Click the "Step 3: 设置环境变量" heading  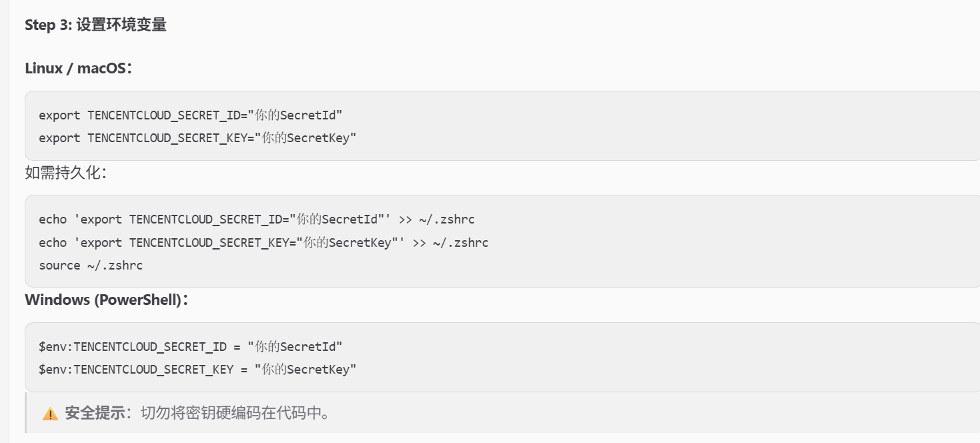click(95, 25)
